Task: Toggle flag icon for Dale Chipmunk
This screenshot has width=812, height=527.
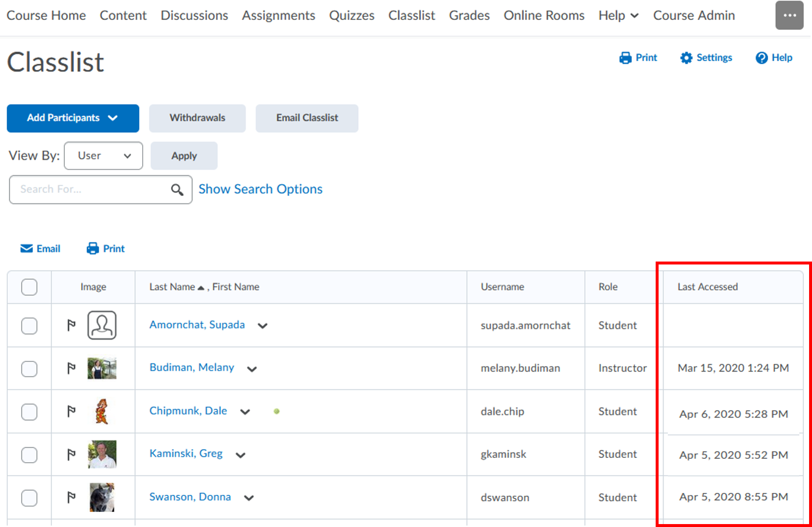Action: tap(71, 412)
